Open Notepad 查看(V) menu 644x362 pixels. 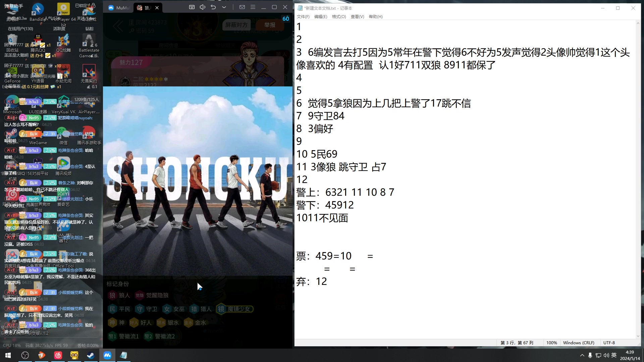(357, 17)
